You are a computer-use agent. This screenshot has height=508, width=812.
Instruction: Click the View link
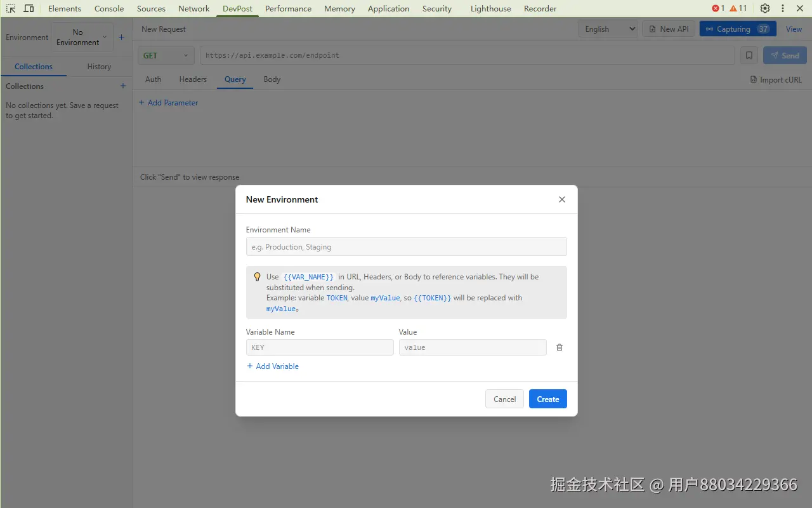(794, 29)
